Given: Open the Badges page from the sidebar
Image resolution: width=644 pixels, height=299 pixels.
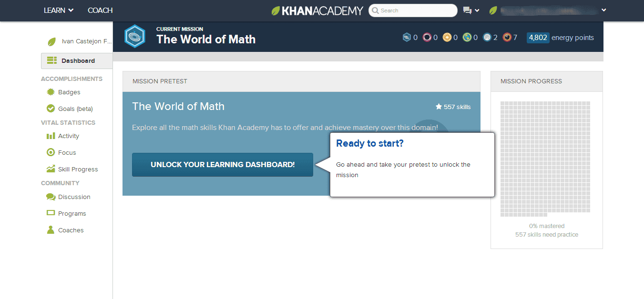Looking at the screenshot, I should click(69, 92).
